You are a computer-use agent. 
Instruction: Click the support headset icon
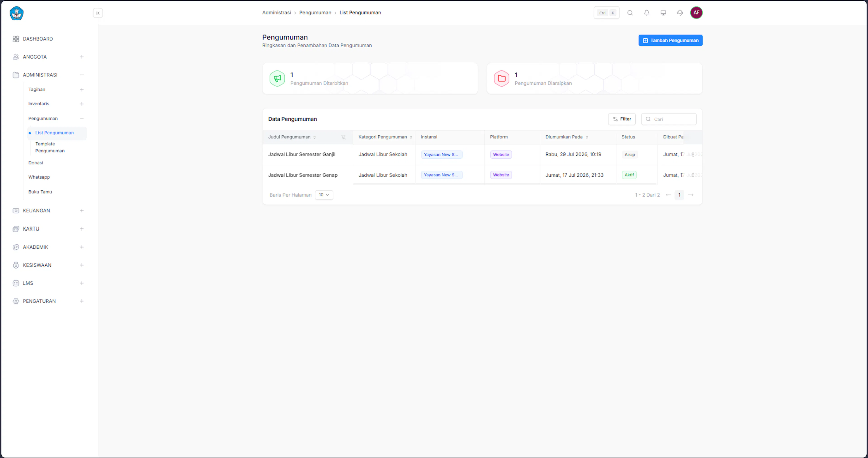click(x=680, y=13)
